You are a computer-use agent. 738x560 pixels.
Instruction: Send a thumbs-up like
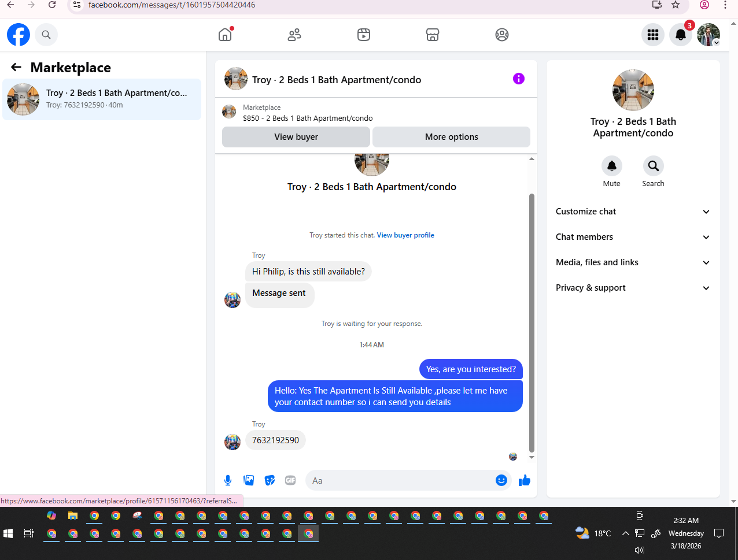[x=525, y=480]
